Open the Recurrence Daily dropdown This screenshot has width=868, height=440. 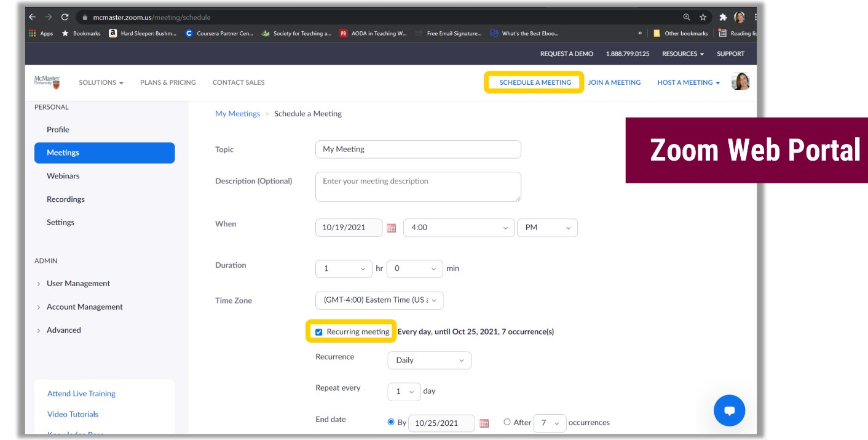(429, 361)
